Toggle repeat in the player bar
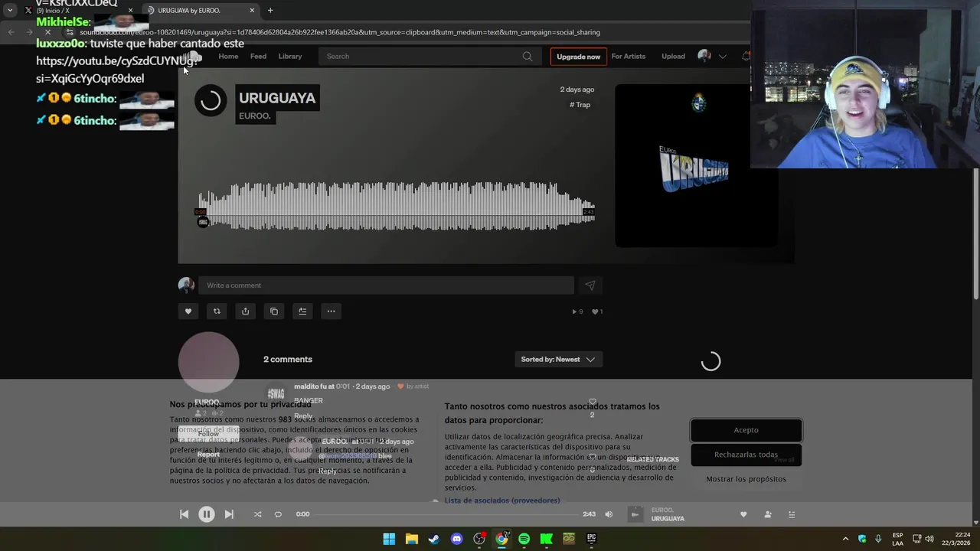 [x=278, y=514]
